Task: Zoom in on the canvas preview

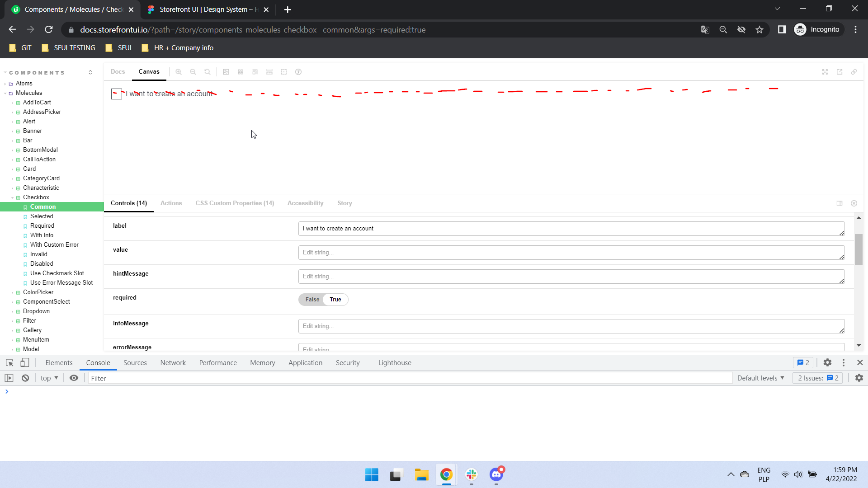Action: [x=179, y=71]
